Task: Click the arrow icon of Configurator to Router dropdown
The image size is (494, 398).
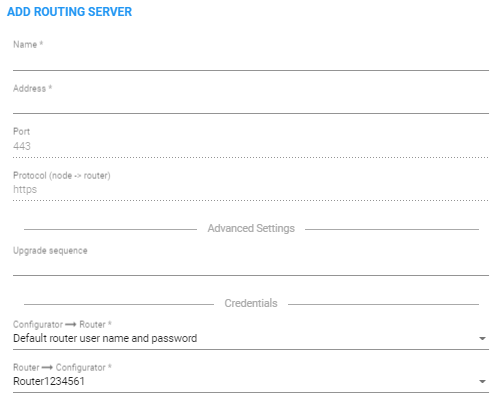Action: pos(482,339)
